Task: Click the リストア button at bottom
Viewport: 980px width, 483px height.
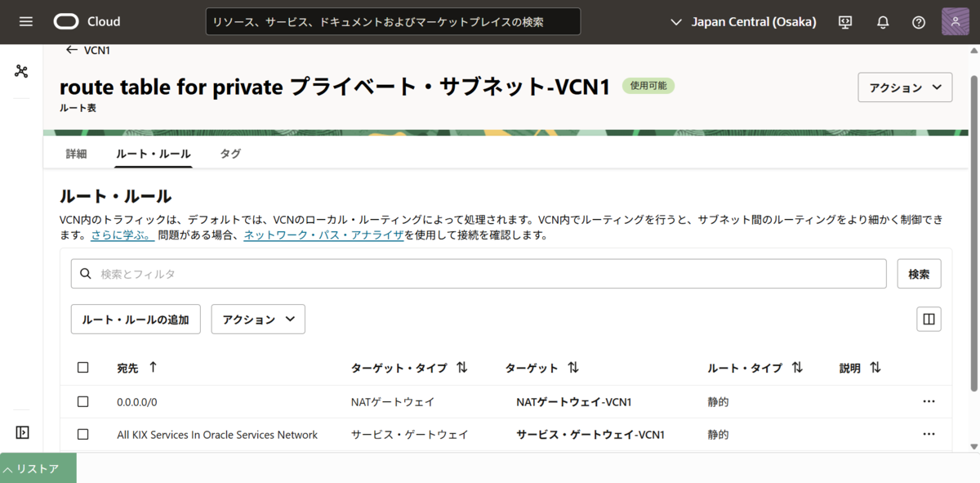Action: (x=38, y=468)
